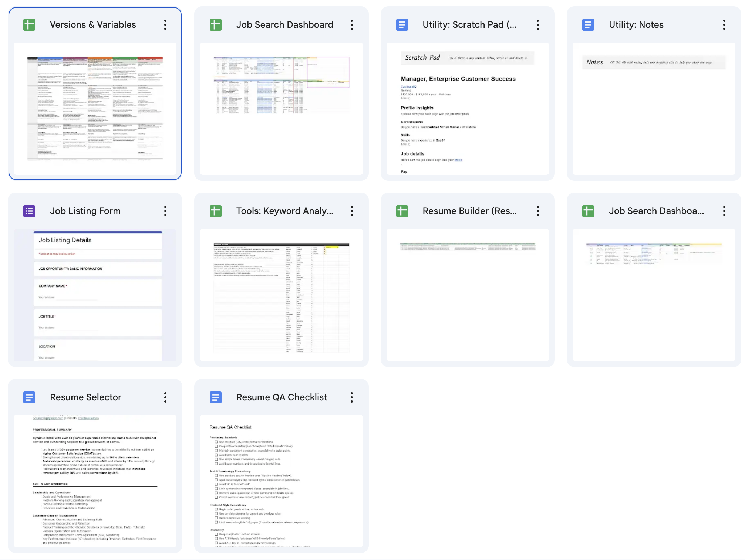
Task: Open the three-dot menu for Resume Builder
Action: point(538,211)
